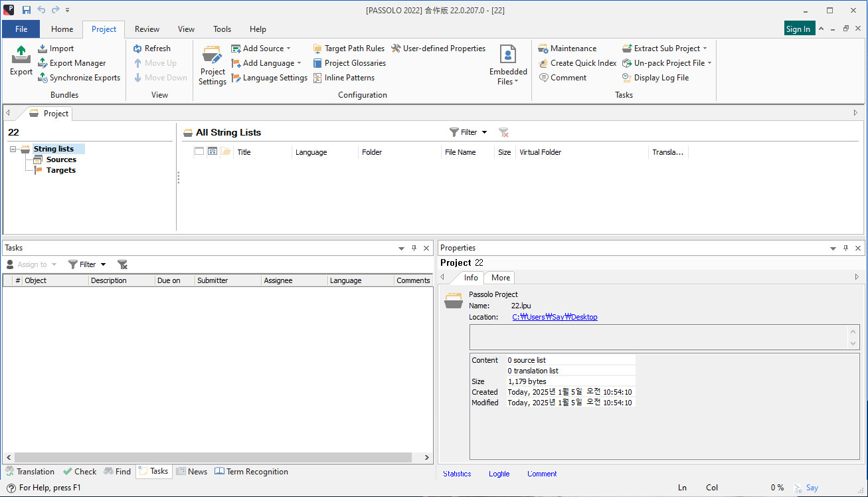
Task: Switch to the Review ribbon tab
Action: [x=147, y=29]
